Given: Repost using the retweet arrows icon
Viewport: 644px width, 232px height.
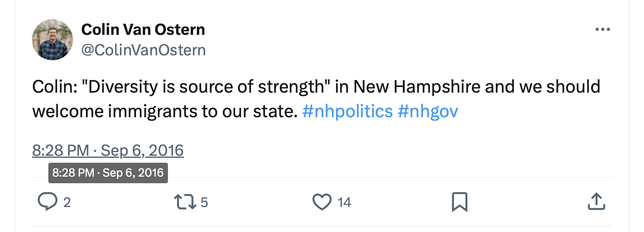Looking at the screenshot, I should pos(185,202).
